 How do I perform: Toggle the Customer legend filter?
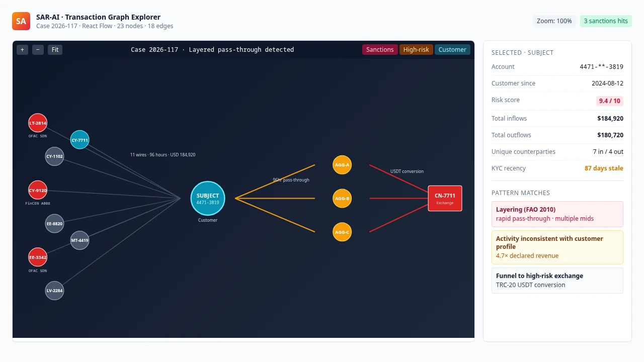click(x=452, y=50)
